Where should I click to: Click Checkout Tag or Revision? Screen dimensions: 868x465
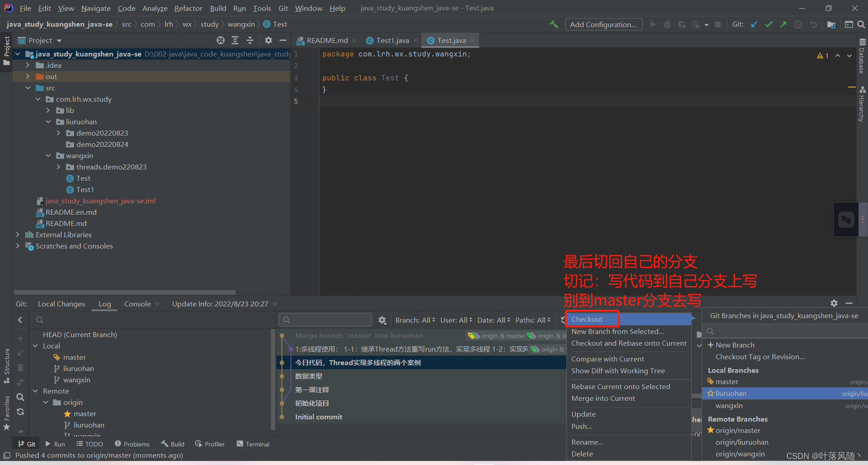(x=759, y=357)
